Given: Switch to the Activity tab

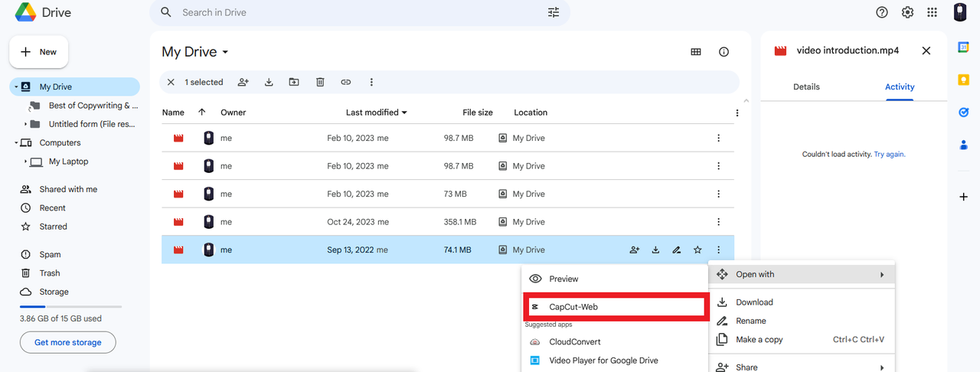Looking at the screenshot, I should [900, 87].
